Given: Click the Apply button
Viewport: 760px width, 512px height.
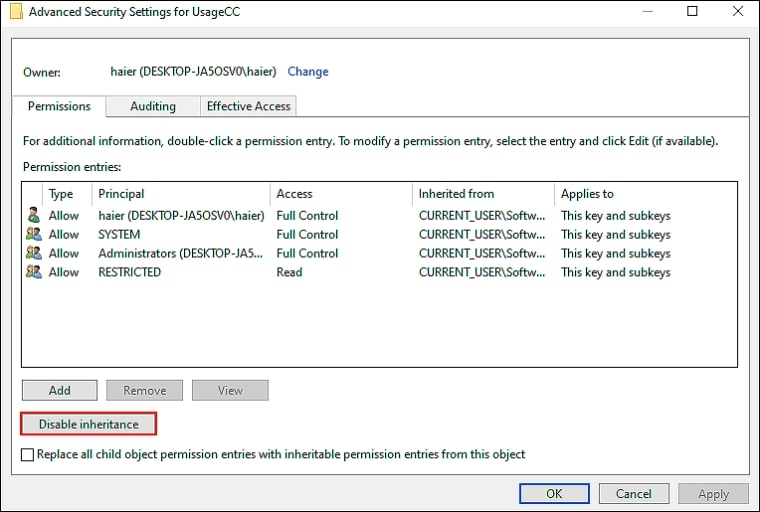Looking at the screenshot, I should coord(713,494).
